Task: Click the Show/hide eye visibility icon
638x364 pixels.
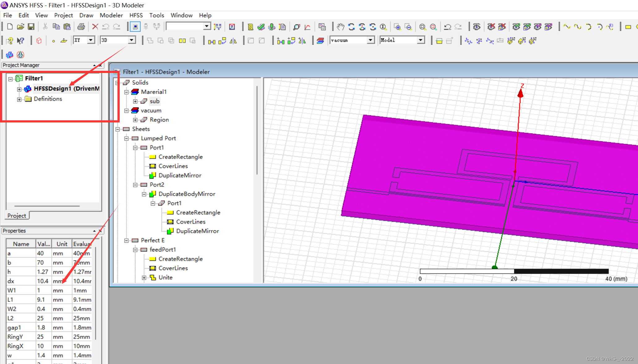Action: click(477, 27)
